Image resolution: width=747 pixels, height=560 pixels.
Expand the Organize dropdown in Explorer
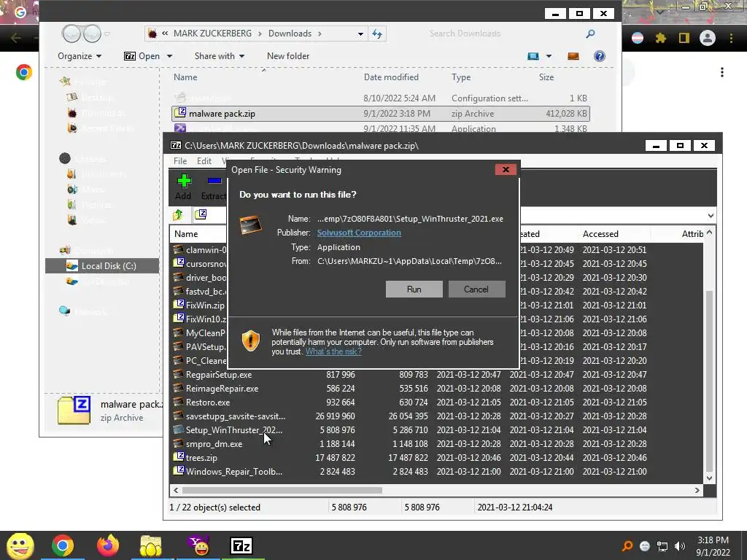pos(80,56)
